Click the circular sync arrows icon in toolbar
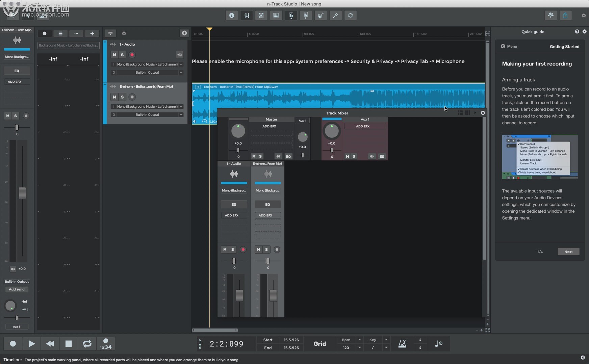Viewport: 589px width, 364px height. point(350,15)
